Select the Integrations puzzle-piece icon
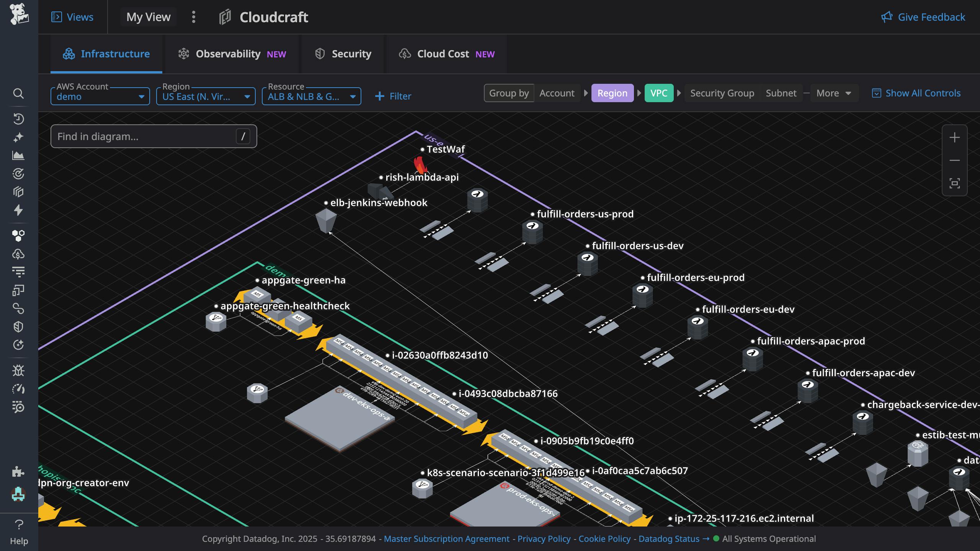 click(x=19, y=472)
